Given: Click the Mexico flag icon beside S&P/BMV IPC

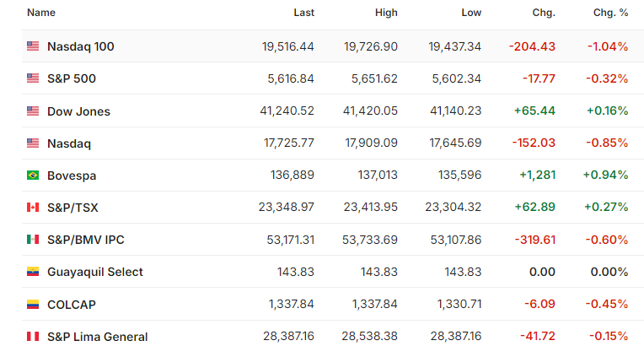Looking at the screenshot, I should pos(33,240).
